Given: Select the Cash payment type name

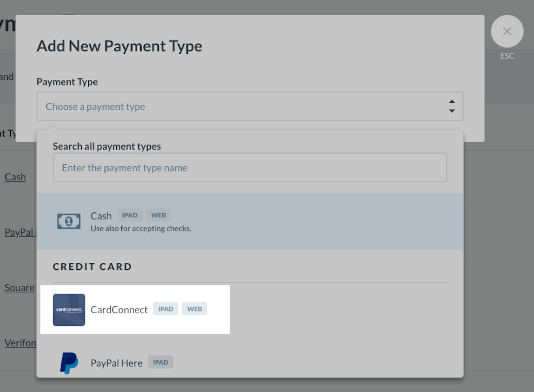Looking at the screenshot, I should (x=101, y=216).
